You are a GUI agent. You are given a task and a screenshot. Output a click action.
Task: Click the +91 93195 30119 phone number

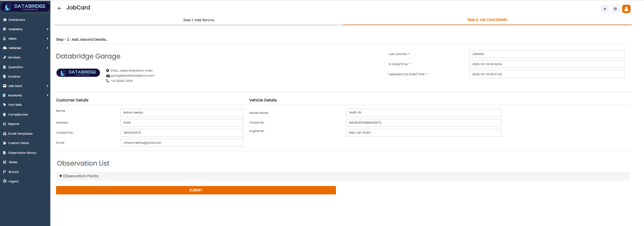point(122,81)
